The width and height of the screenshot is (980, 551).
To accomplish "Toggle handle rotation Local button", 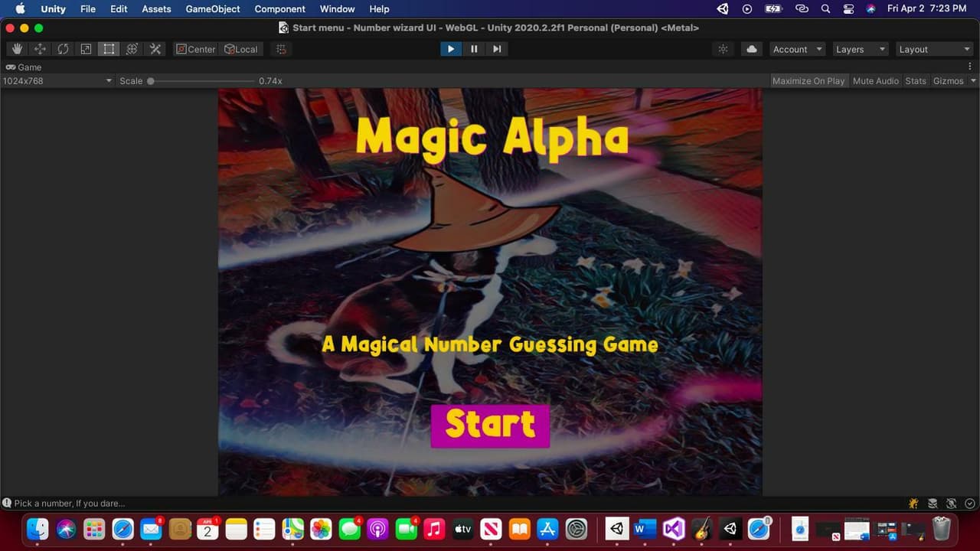I will (x=241, y=49).
